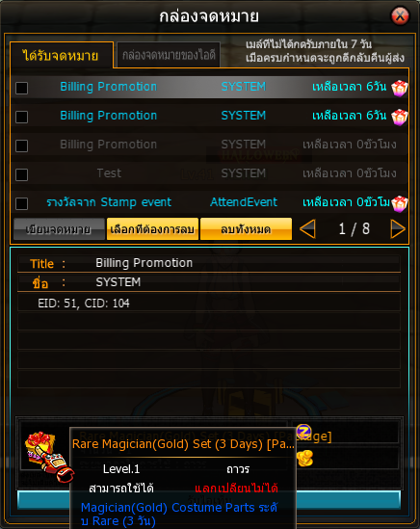Open กล่องจดหมายของไอดี tab
This screenshot has height=529, width=420.
[169, 55]
